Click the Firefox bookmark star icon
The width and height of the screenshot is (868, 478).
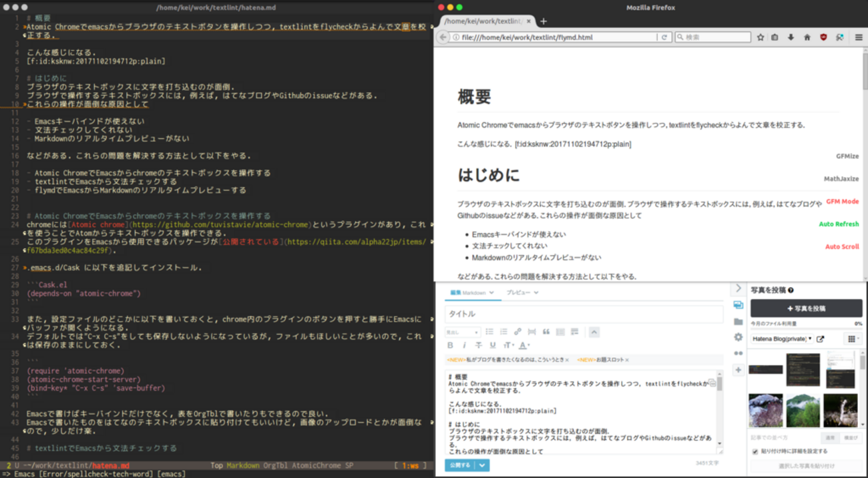761,37
